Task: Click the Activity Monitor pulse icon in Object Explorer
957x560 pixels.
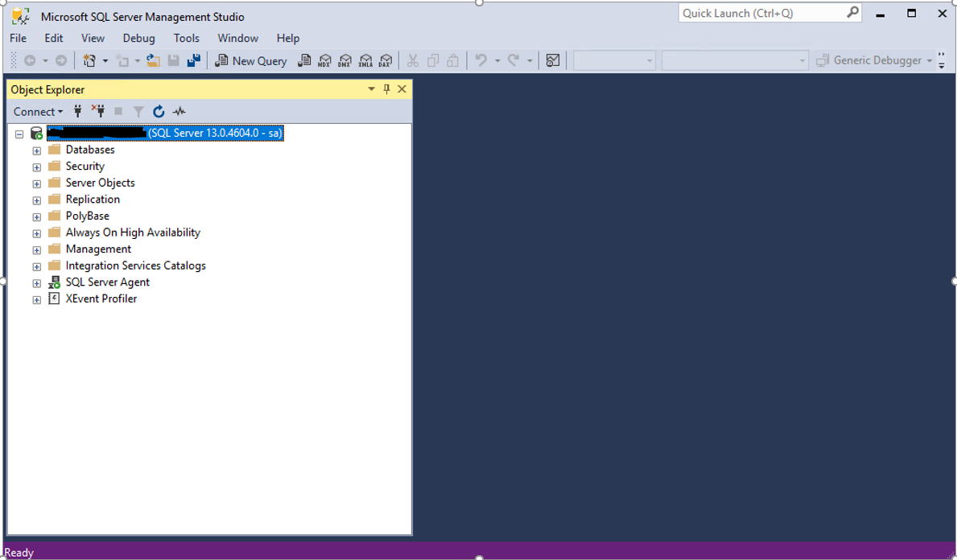Action: (x=179, y=111)
